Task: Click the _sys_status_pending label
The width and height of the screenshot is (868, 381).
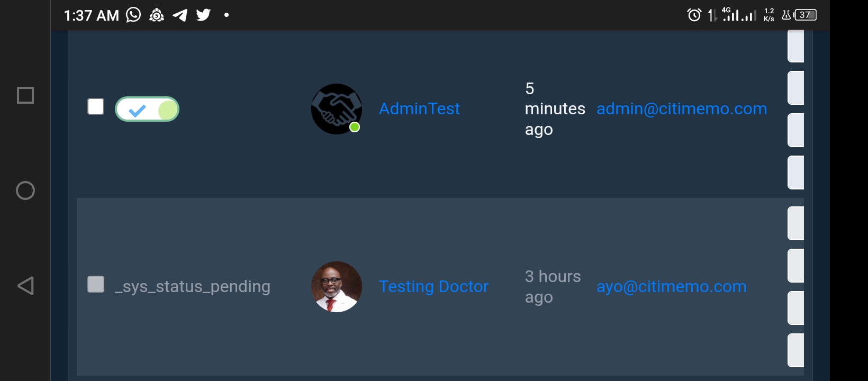Action: point(193,287)
